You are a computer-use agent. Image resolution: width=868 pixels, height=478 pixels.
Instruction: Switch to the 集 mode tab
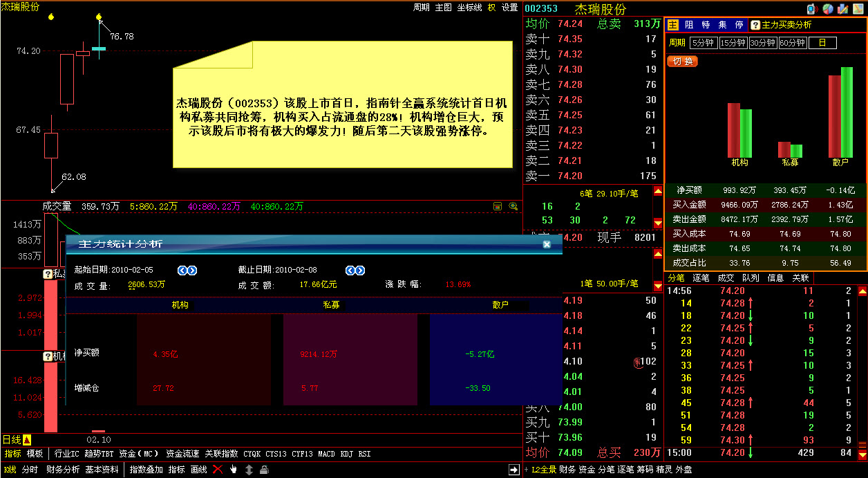pyautogui.click(x=722, y=24)
